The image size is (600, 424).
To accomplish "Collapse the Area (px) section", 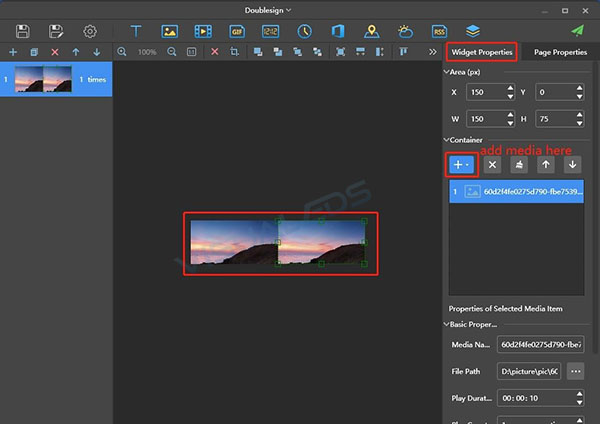I will pos(446,72).
